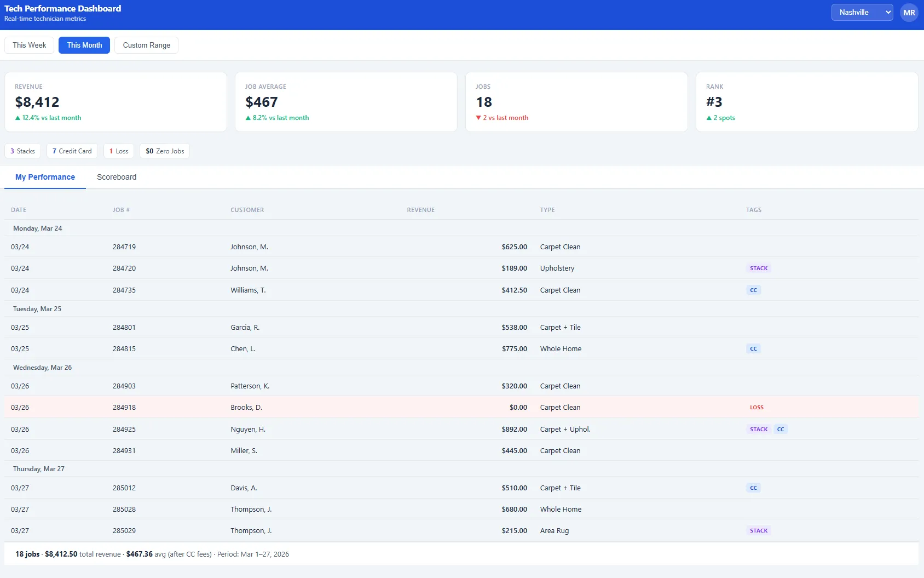This screenshot has width=924, height=578.
Task: Switch to the Scoreboard tab
Action: (116, 177)
